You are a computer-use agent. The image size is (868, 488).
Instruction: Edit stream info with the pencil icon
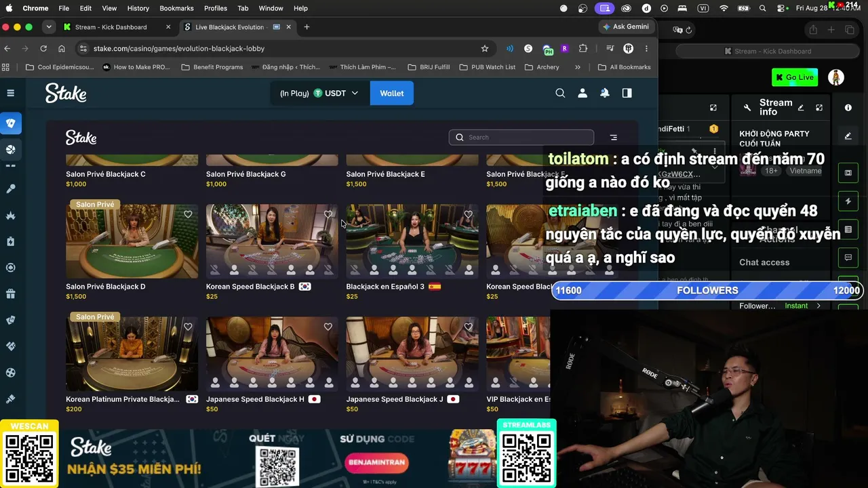point(801,108)
